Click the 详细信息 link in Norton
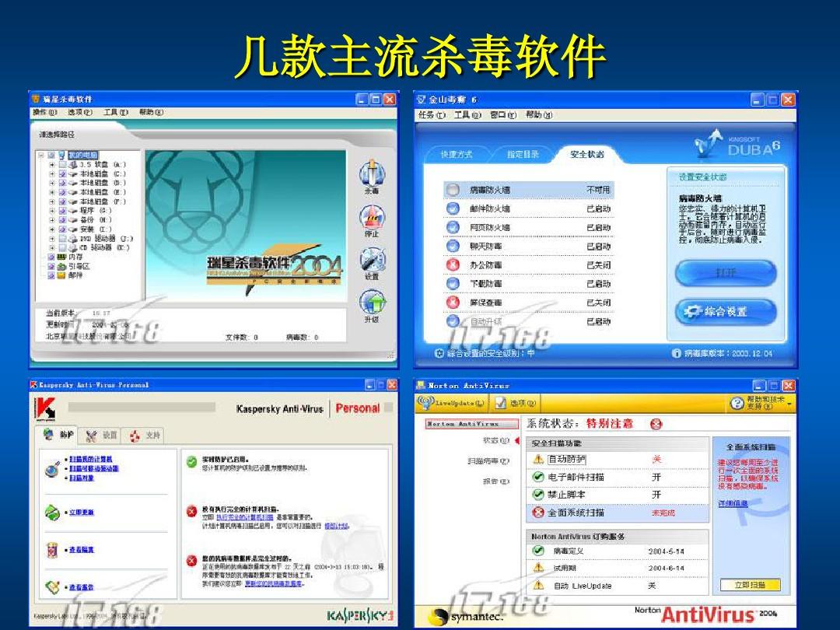840x630 pixels. [733, 503]
